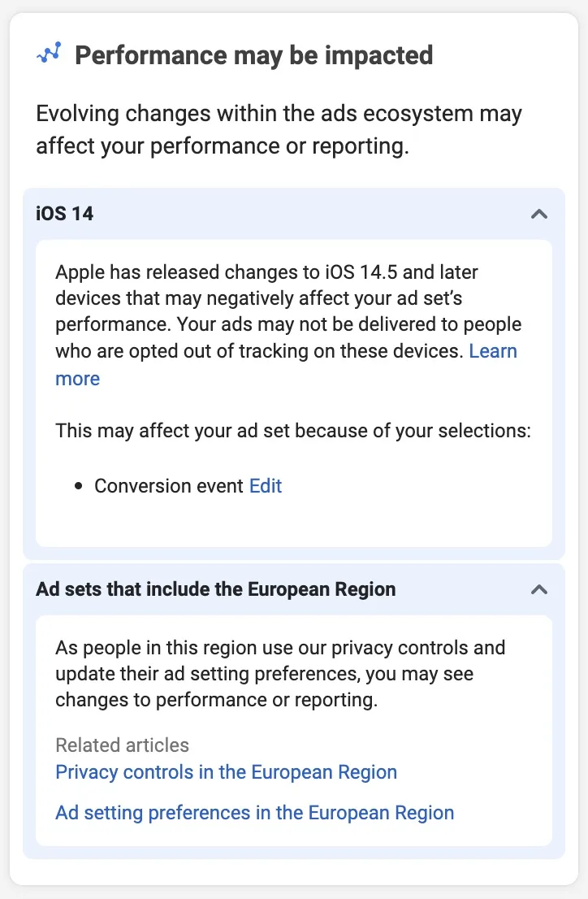Image resolution: width=588 pixels, height=899 pixels.
Task: Click the performance graph icon beside the heading
Action: click(x=50, y=54)
